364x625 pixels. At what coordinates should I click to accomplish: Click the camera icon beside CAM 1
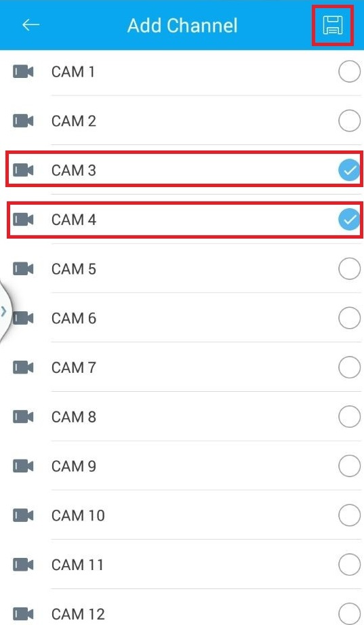click(23, 72)
